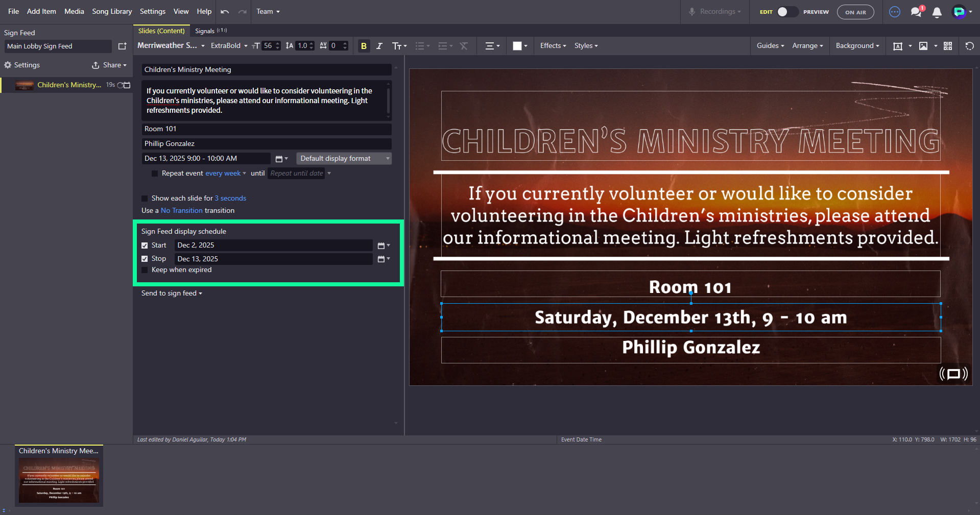Click the redo arrow

tap(242, 11)
